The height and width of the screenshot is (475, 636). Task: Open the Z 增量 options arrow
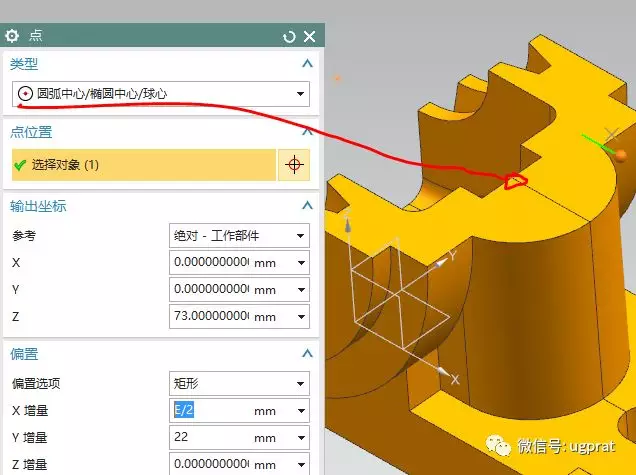301,464
